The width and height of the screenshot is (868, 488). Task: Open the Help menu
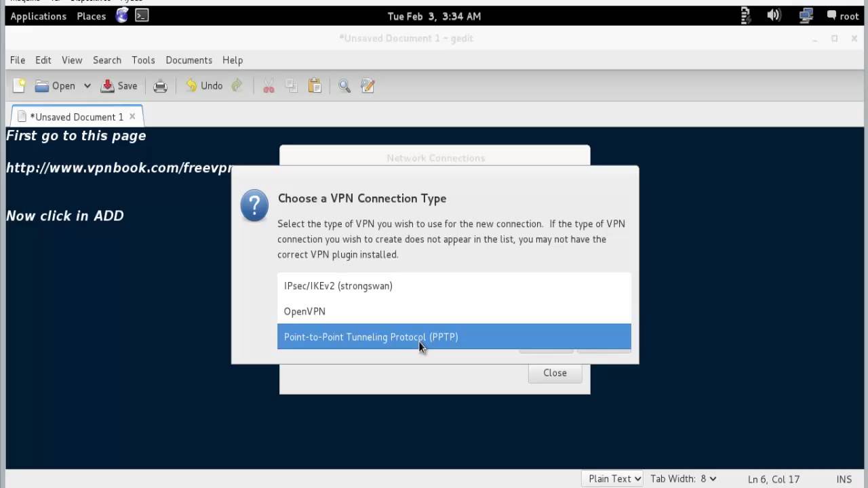(233, 60)
